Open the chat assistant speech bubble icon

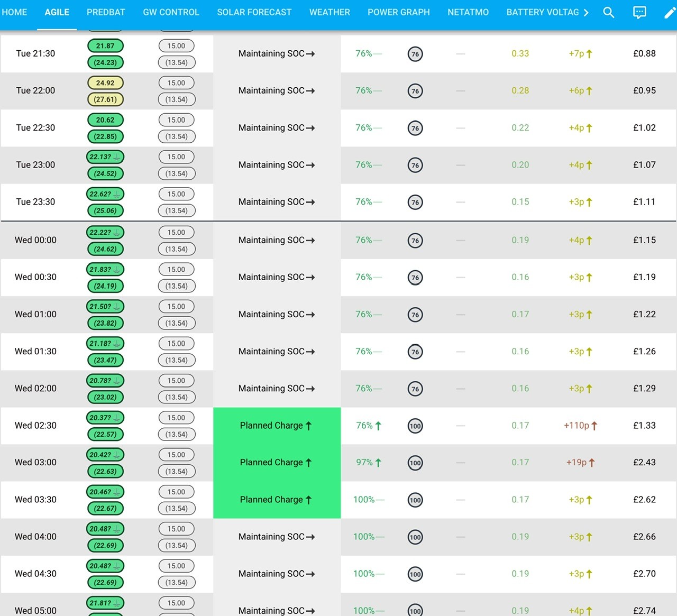click(x=639, y=13)
